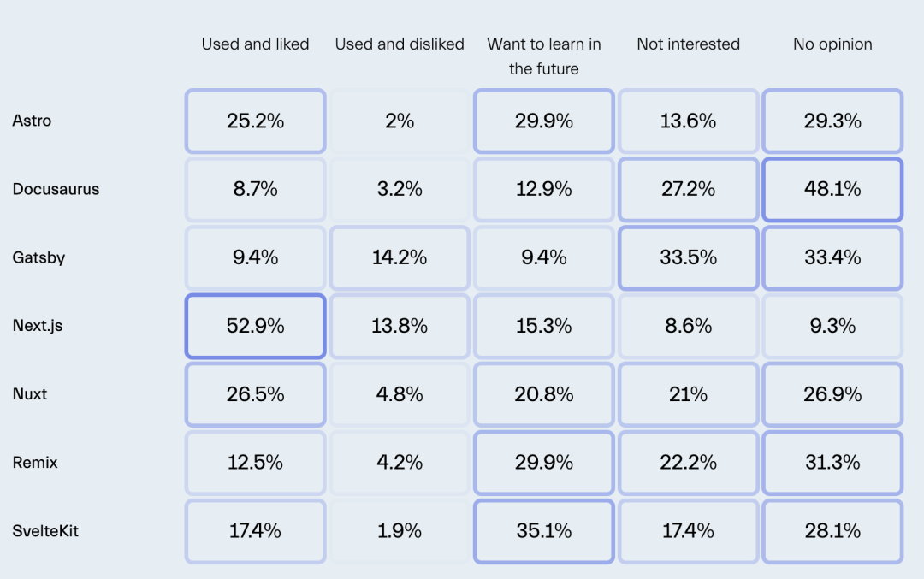Image resolution: width=924 pixels, height=579 pixels.
Task: Select Docusaurus 48.1% no opinion cell
Action: coord(832,189)
